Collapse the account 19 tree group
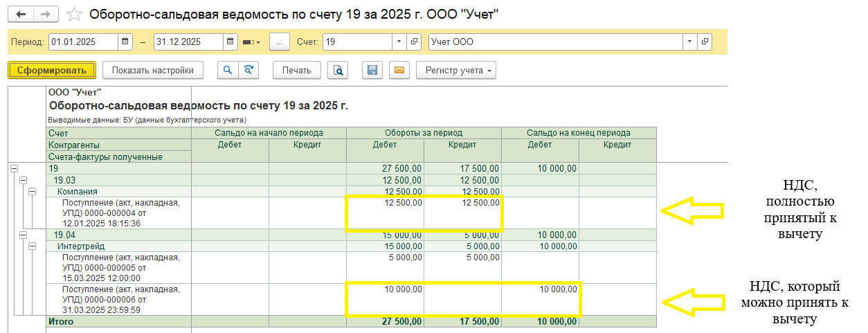This screenshot has width=868, height=333. pyautogui.click(x=15, y=168)
